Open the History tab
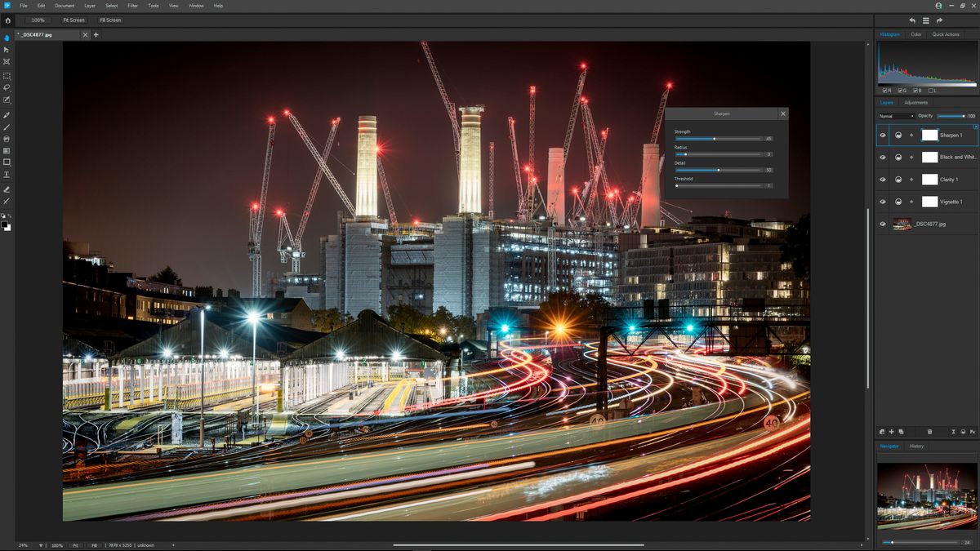Screen dimensions: 980x551 click(x=916, y=447)
